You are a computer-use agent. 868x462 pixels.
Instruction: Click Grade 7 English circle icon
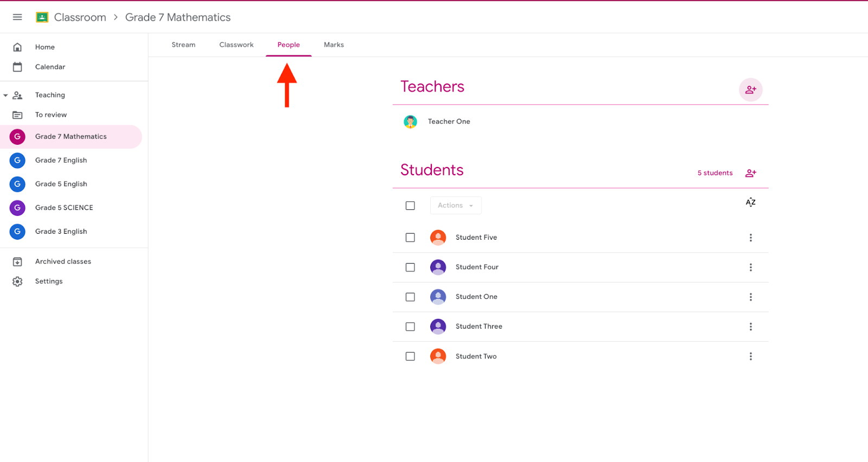tap(17, 161)
